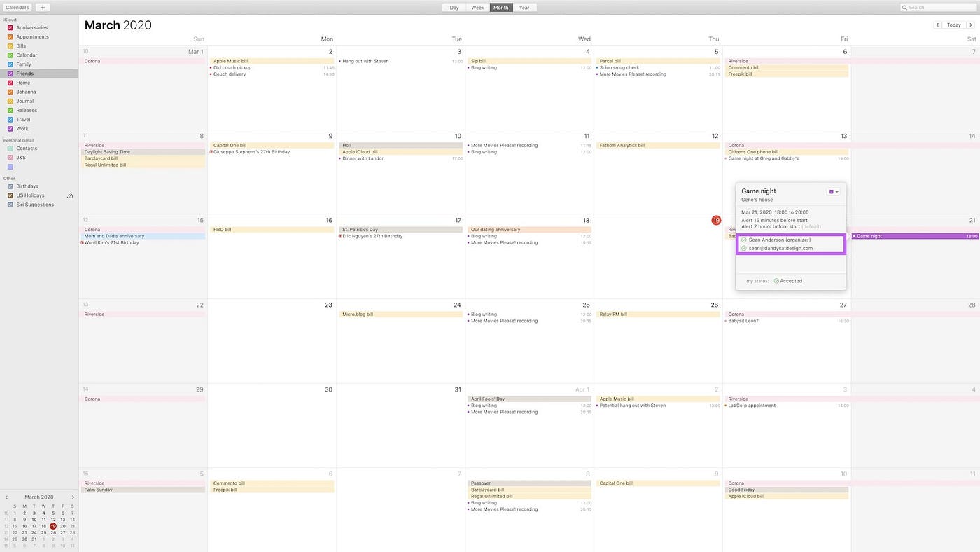Screen dimensions: 980x552
Task: Select the purple Game night event bar
Action: click(915, 236)
